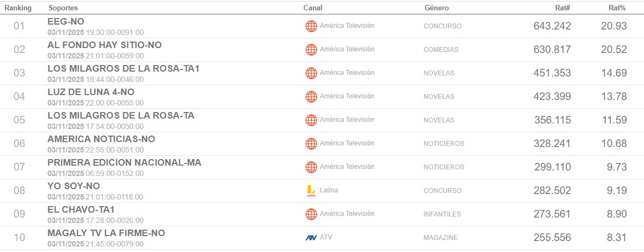
Task: Select ranking number 05 row
Action: pyautogui.click(x=19, y=120)
